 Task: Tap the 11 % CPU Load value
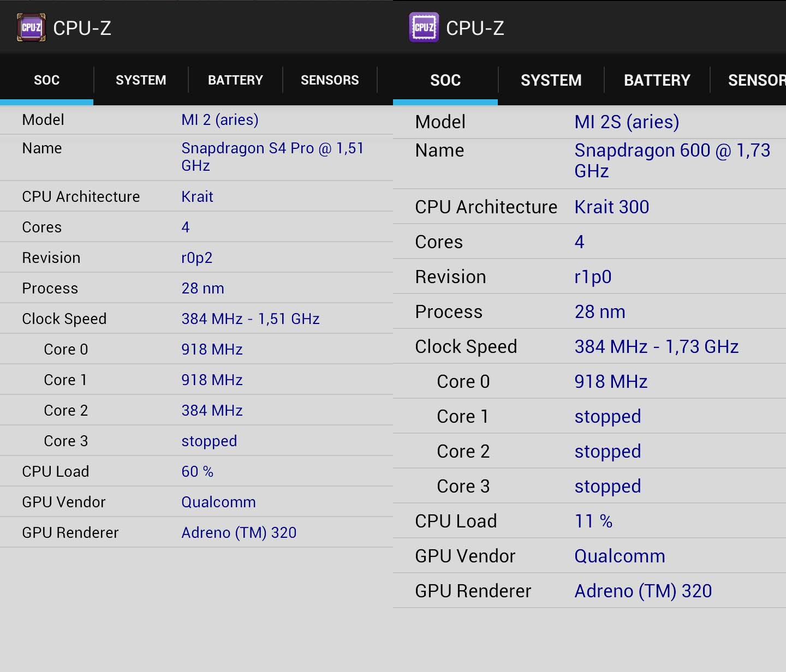coord(593,521)
